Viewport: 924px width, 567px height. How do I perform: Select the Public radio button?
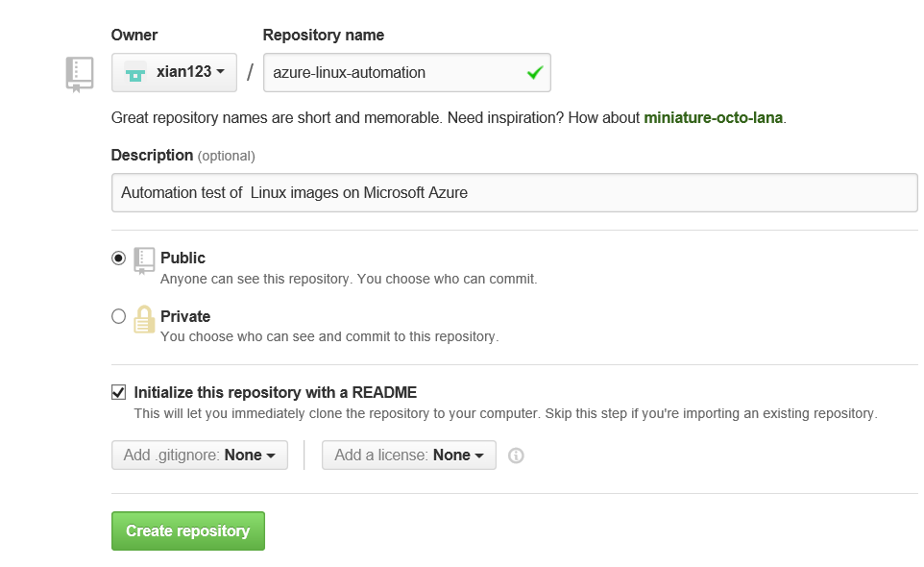(x=118, y=258)
